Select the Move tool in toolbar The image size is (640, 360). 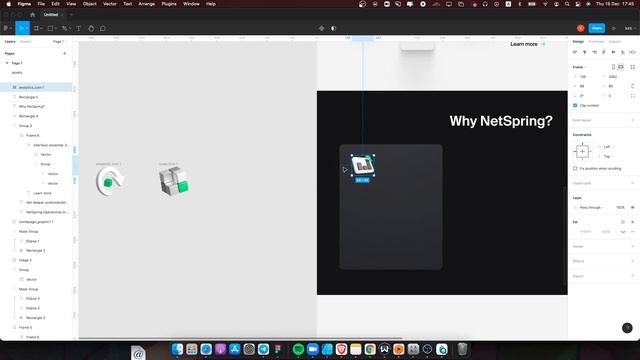(x=21, y=28)
